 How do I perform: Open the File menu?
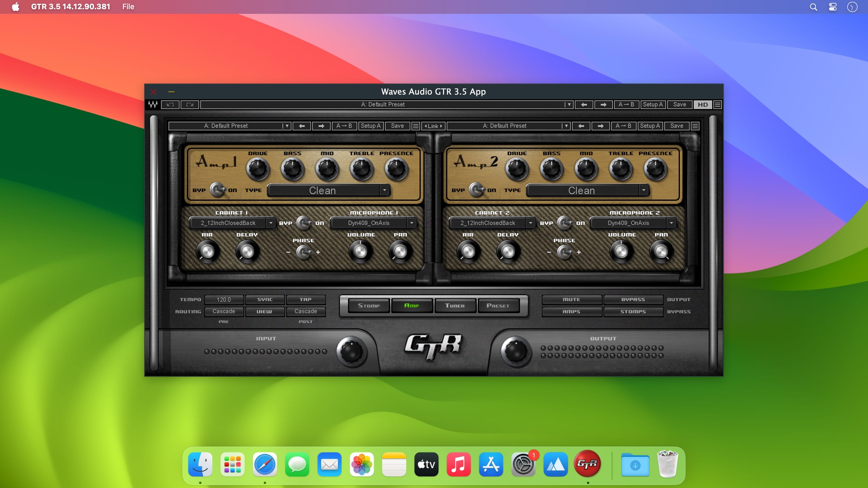pyautogui.click(x=128, y=7)
